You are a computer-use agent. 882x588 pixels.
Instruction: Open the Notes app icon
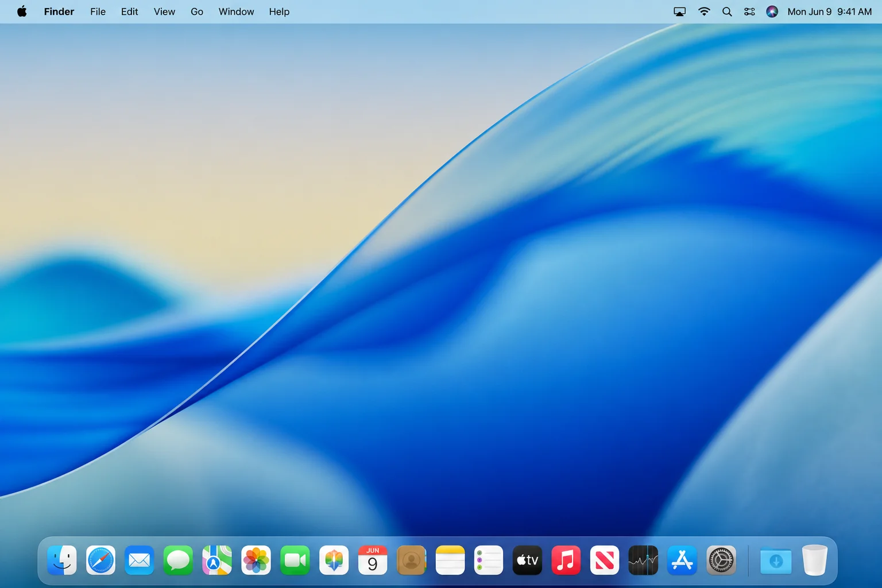450,560
